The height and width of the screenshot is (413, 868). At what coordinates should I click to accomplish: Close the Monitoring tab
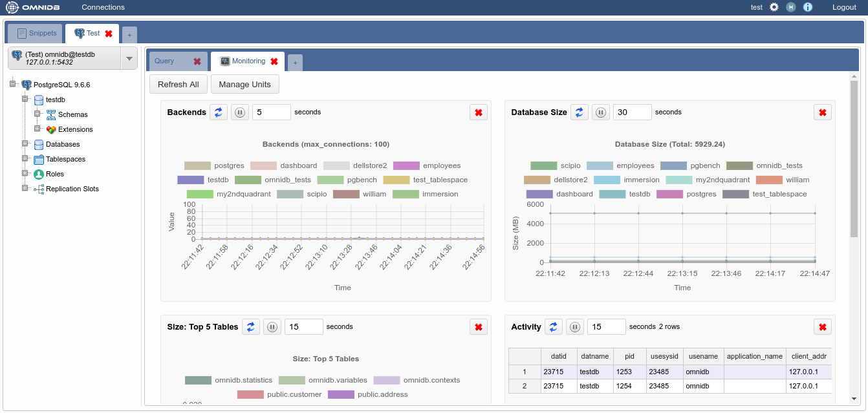pyautogui.click(x=274, y=61)
